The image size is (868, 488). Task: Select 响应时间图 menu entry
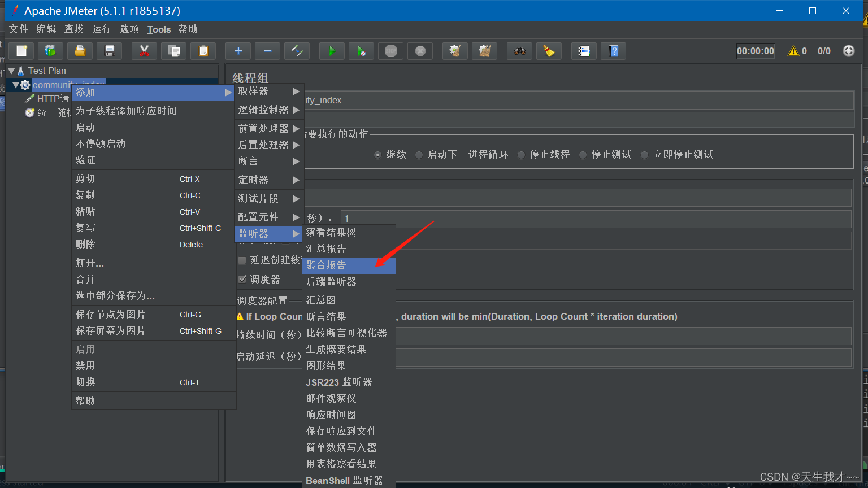pos(349,415)
